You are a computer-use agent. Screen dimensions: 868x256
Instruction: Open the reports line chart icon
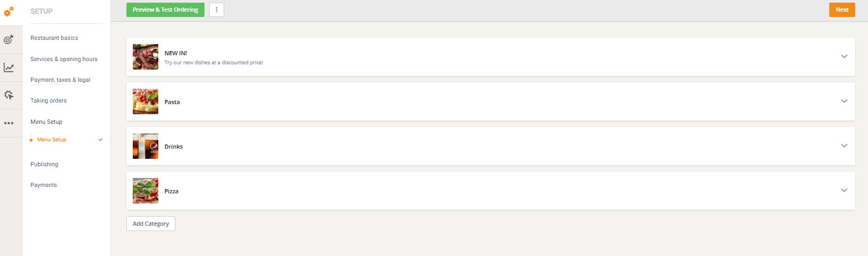coord(9,67)
